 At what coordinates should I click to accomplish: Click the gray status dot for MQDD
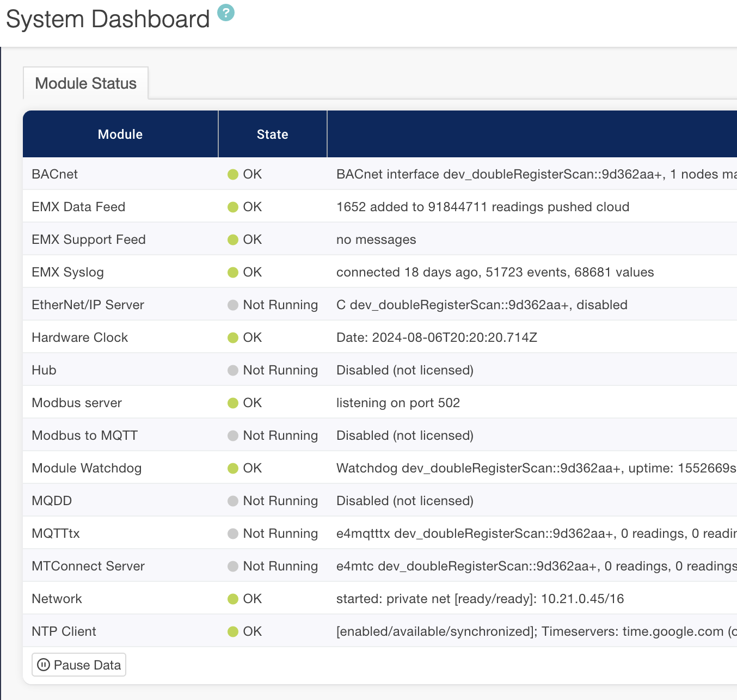pyautogui.click(x=233, y=501)
